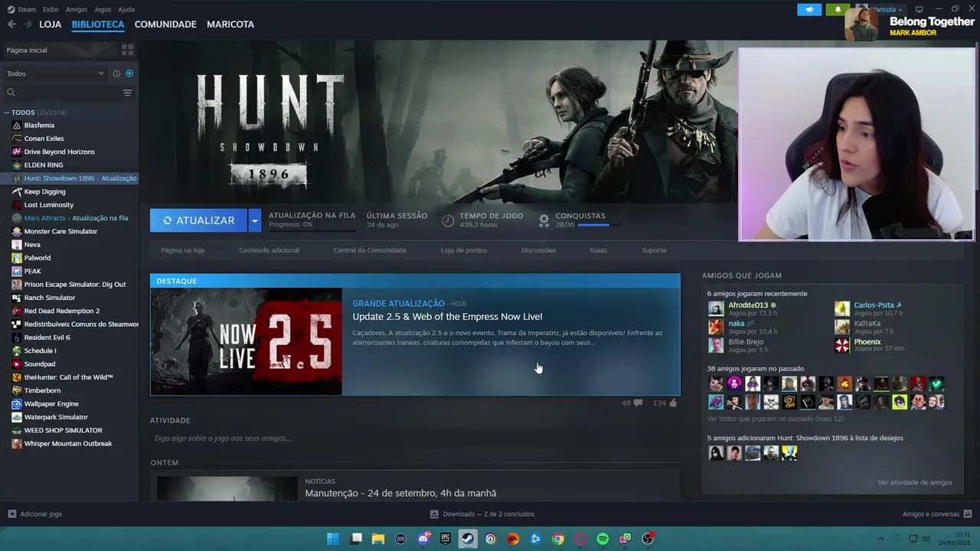Switch to the LOJA tab

pos(51,24)
